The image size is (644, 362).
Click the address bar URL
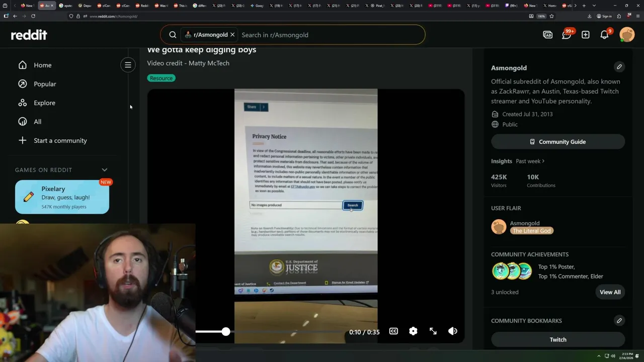[113, 16]
